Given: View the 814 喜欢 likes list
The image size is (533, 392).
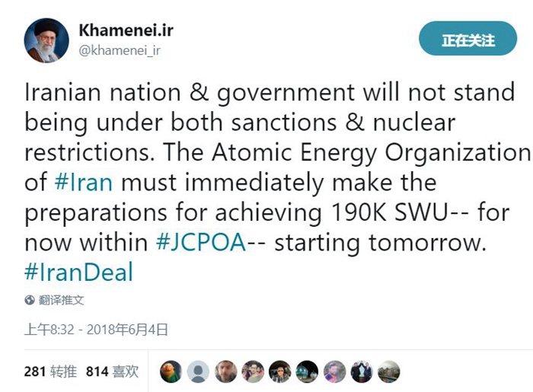Looking at the screenshot, I should coord(112,371).
